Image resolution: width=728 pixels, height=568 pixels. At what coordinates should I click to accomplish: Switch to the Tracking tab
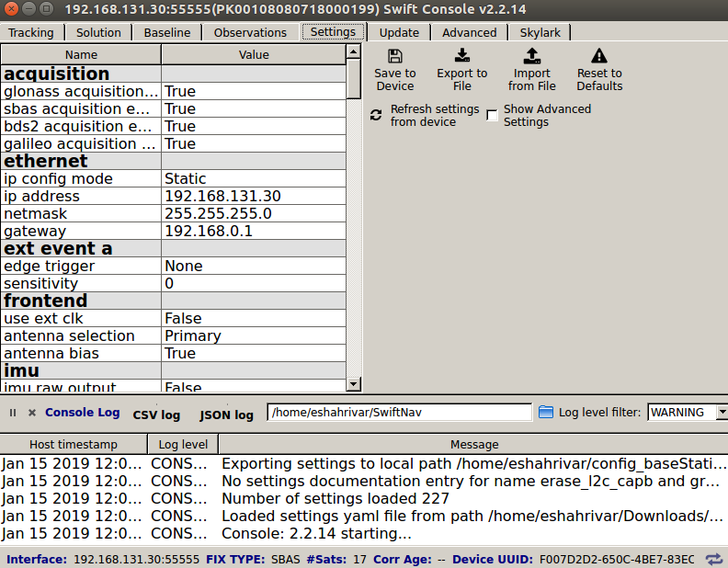click(x=31, y=32)
